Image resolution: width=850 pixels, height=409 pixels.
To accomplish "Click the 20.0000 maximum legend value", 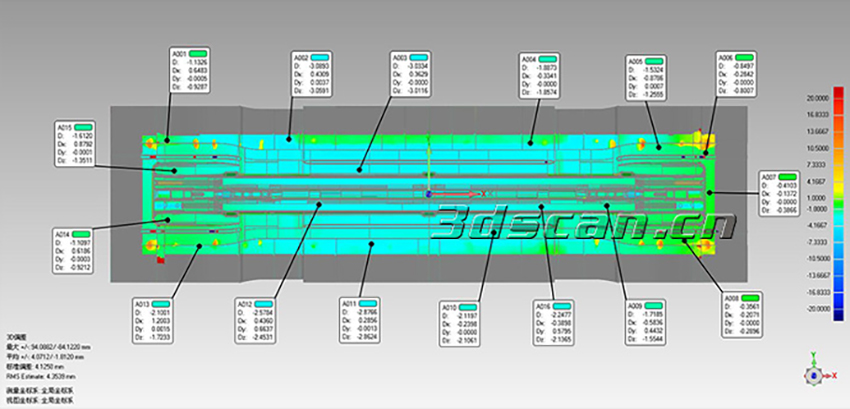I will pyautogui.click(x=831, y=99).
